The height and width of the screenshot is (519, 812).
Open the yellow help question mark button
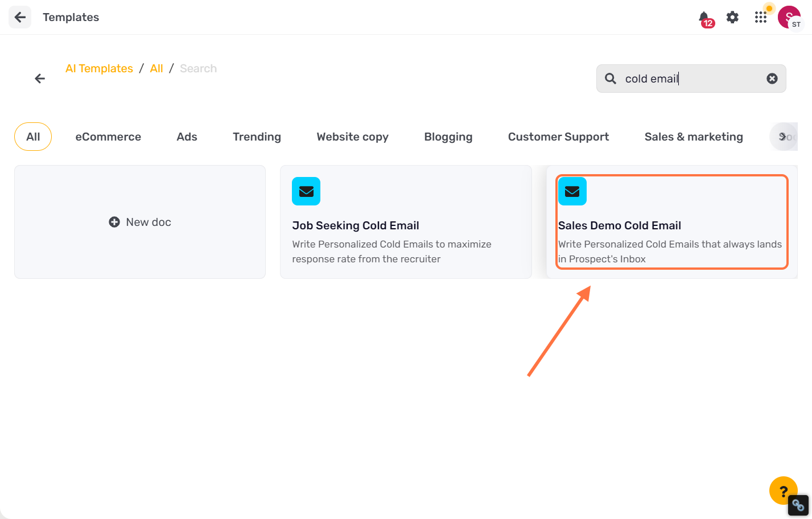click(783, 490)
